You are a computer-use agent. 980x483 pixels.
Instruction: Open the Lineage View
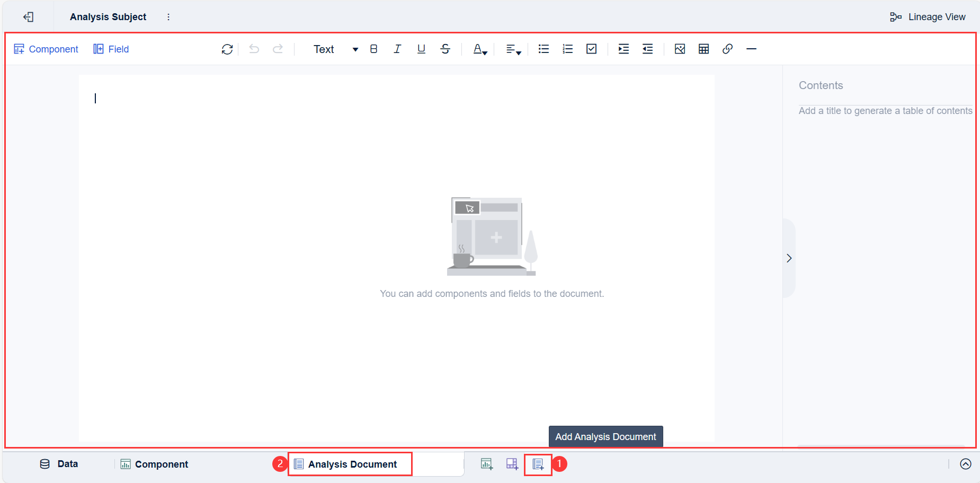tap(928, 16)
